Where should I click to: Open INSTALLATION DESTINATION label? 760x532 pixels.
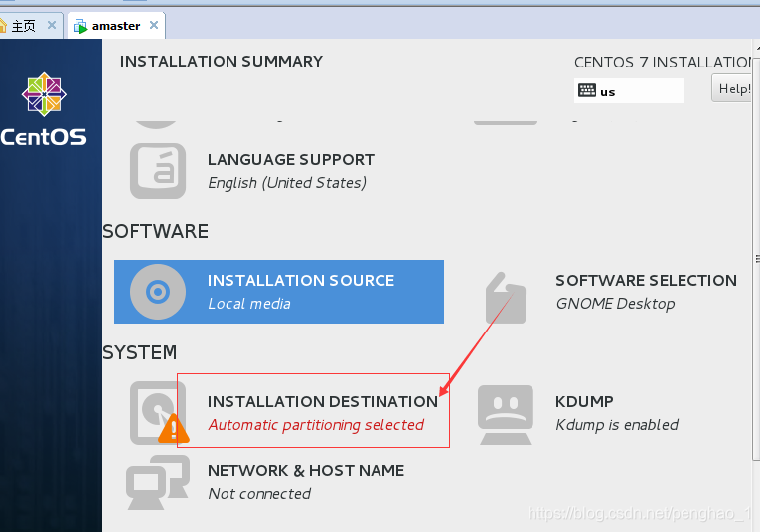[323, 401]
